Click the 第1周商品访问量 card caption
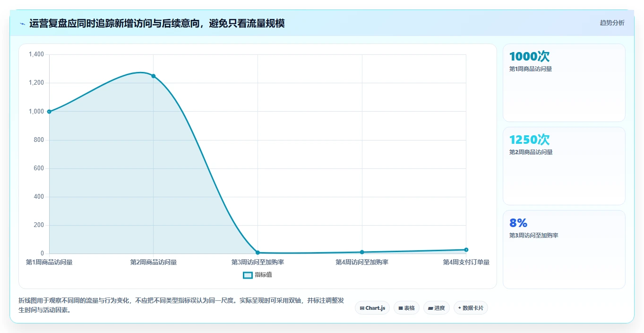Viewport: 644px width, 333px height. pos(531,69)
